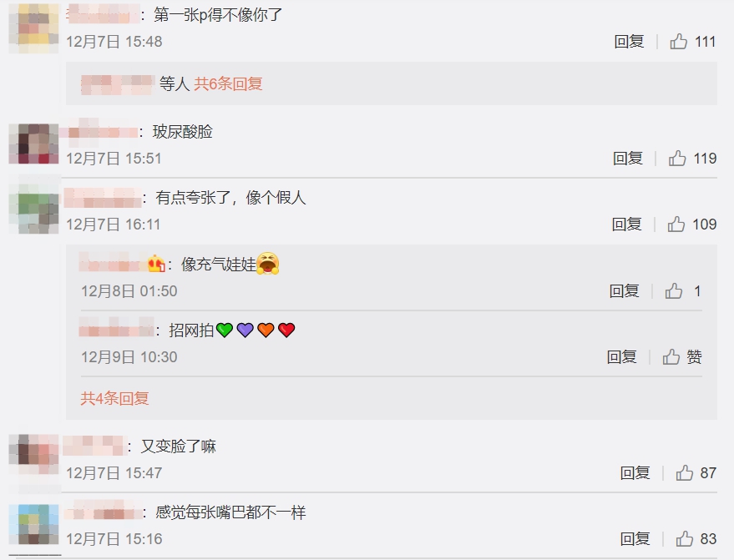Reply to the 像充气娃娃 sub-comment

click(624, 291)
